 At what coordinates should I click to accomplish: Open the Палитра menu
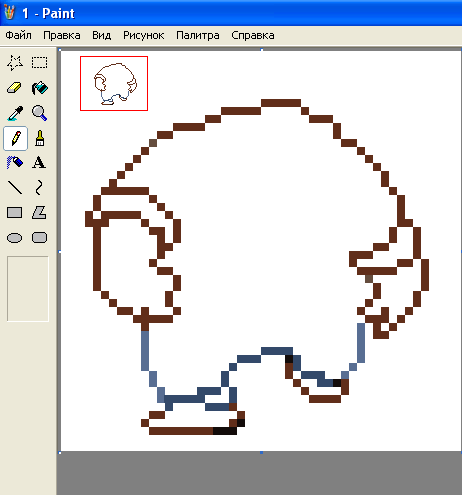(x=198, y=35)
